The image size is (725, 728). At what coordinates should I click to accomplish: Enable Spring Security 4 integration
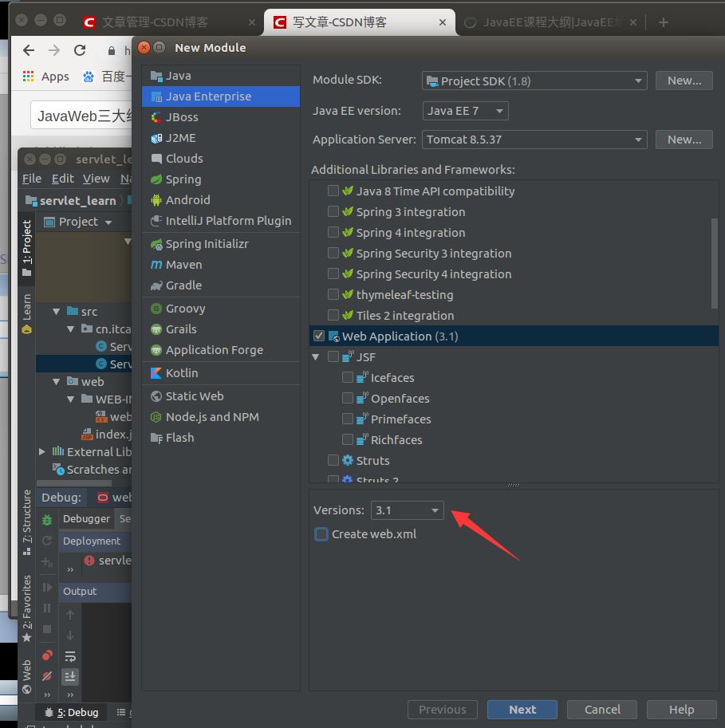pos(333,274)
